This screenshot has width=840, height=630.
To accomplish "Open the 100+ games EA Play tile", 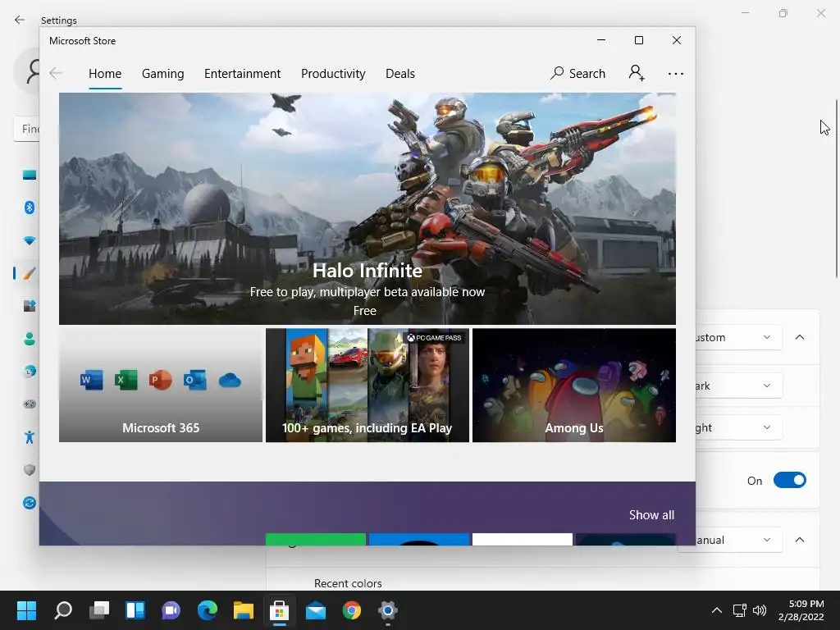I will pos(367,386).
